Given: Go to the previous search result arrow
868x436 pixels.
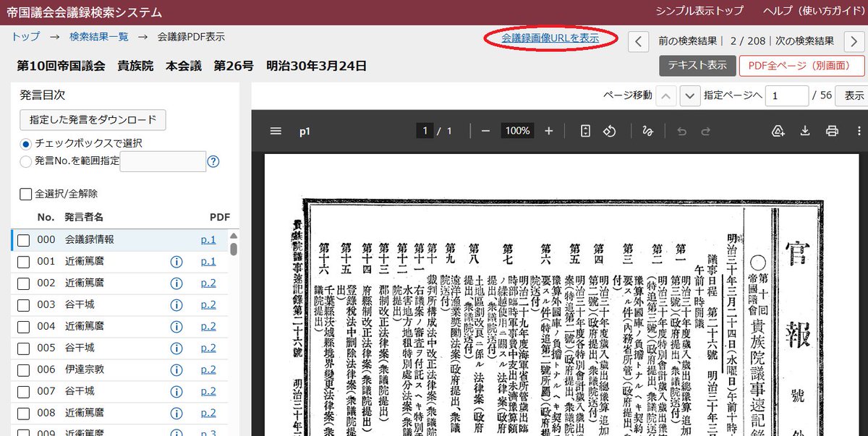Looking at the screenshot, I should click(x=638, y=41).
